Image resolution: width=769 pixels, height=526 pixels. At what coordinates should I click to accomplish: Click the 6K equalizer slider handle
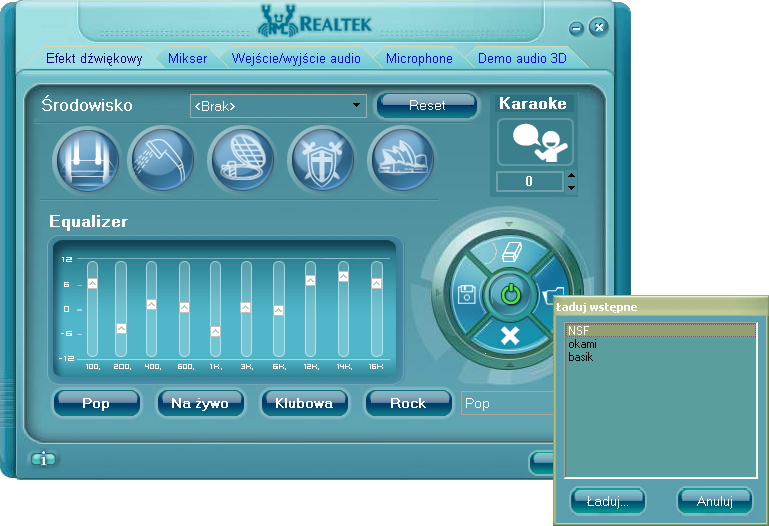[279, 310]
